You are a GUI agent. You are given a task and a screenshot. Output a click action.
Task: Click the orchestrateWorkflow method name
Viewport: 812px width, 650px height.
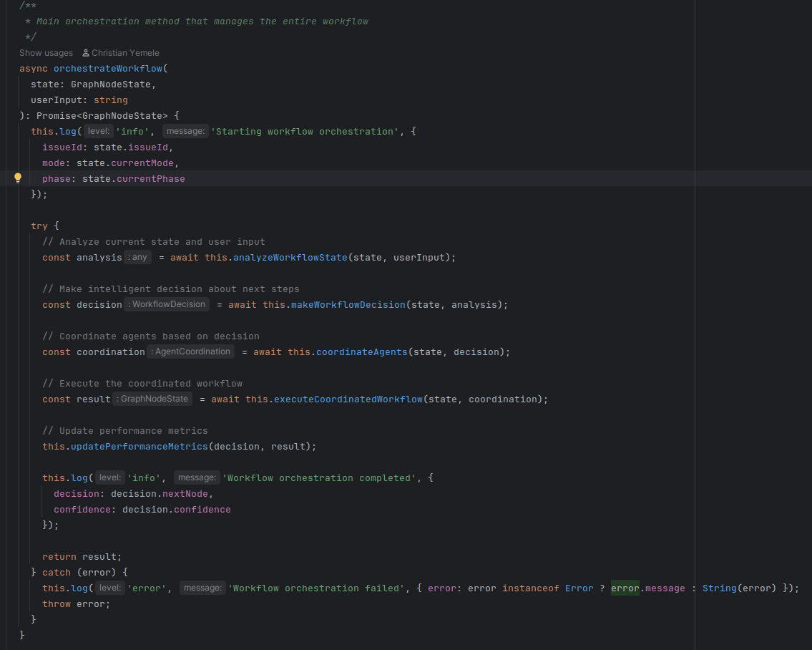pyautogui.click(x=108, y=69)
